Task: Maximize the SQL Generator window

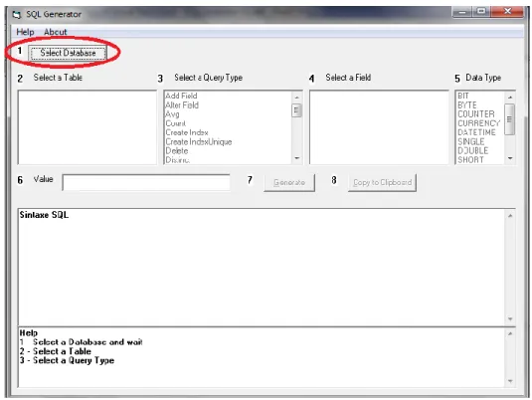Action: (481, 12)
